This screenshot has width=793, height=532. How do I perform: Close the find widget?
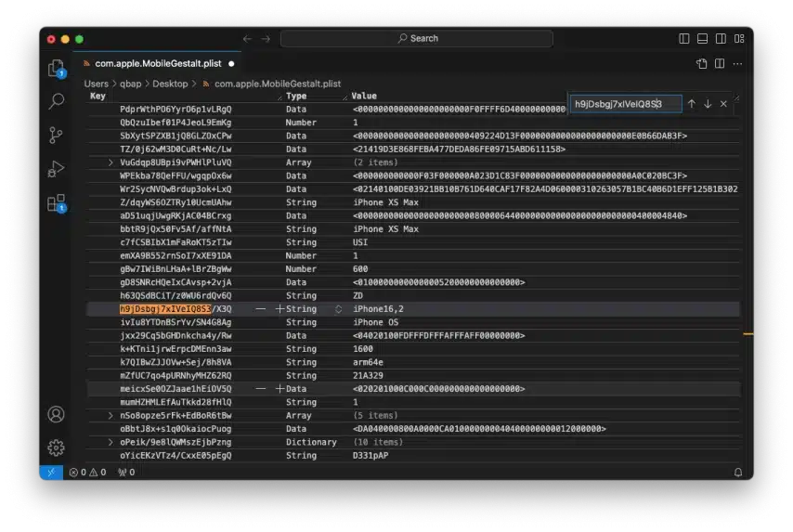[723, 104]
